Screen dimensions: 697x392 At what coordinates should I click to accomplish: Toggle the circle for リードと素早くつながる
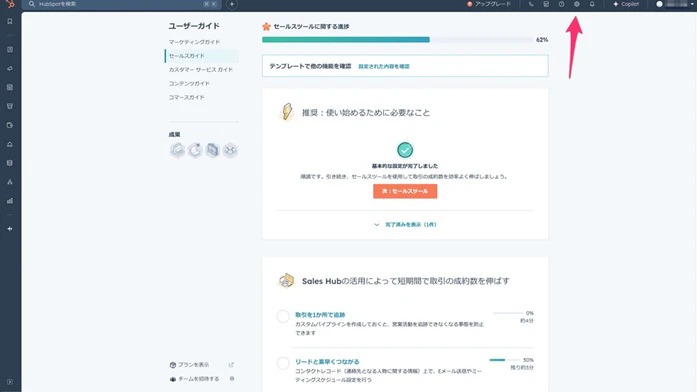point(283,363)
